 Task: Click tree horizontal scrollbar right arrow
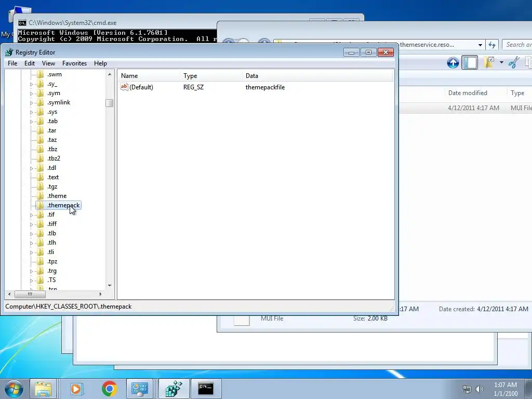point(100,294)
